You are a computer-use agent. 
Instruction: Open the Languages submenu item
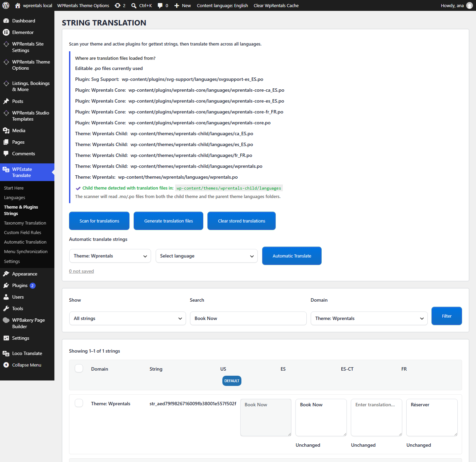point(15,197)
